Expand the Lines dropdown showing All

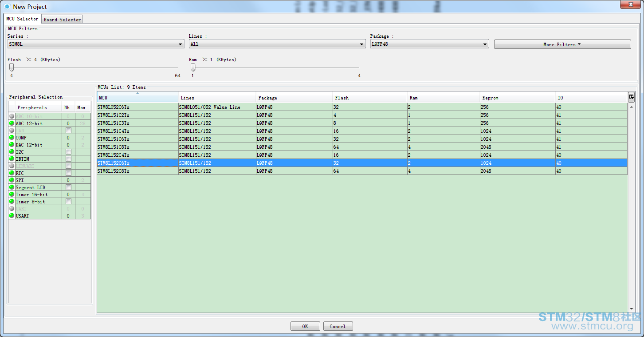point(277,44)
